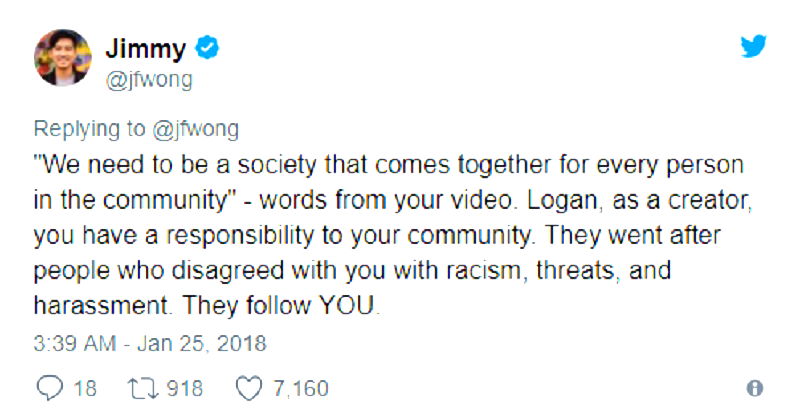Viewport: 800px width, 417px height.
Task: Follow the @jfwong mention in Replying to
Action: click(195, 131)
